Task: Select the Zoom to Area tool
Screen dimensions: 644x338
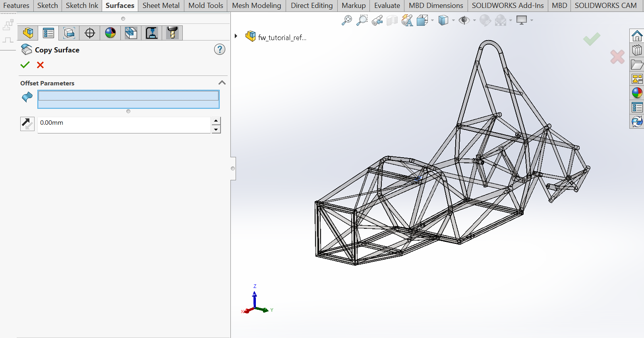Action: tap(362, 20)
